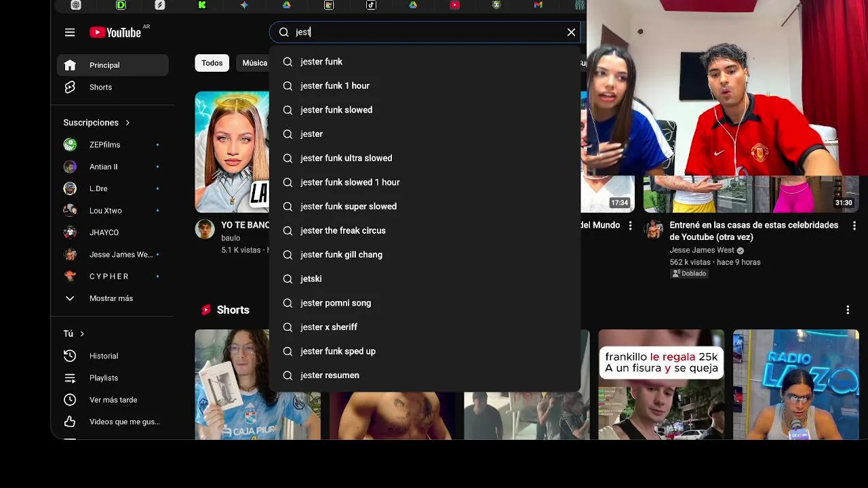Image resolution: width=868 pixels, height=488 pixels.
Task: Switch to the ChatGPT browser tab
Action: coord(76,5)
